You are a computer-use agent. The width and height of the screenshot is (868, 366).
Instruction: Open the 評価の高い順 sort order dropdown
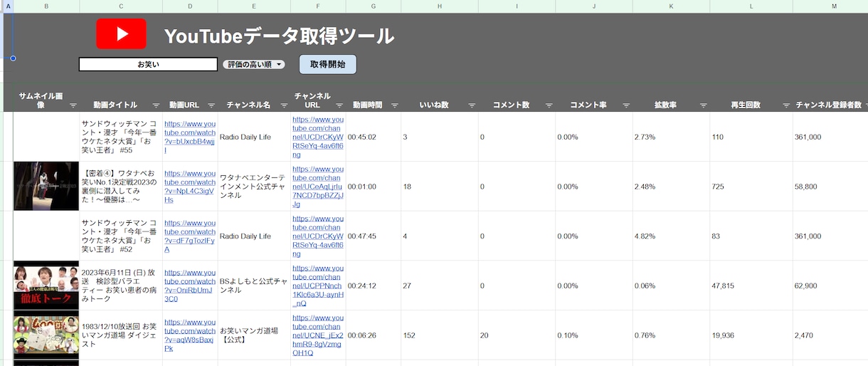coord(254,64)
